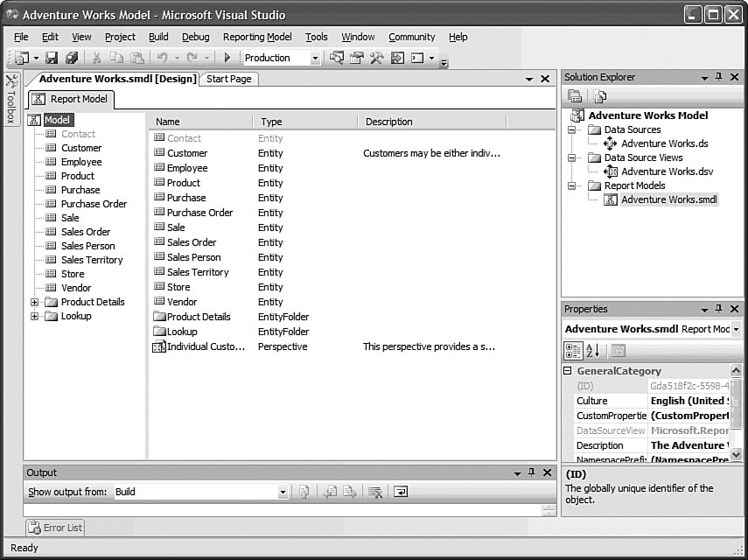
Task: Select Adventure Works.dsv in Solution Explorer
Action: click(x=667, y=171)
